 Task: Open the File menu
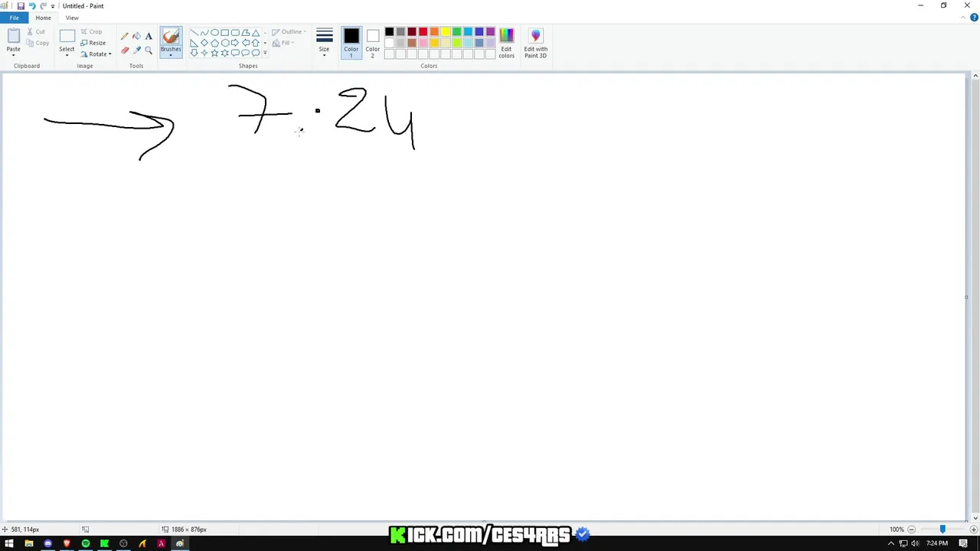(15, 18)
